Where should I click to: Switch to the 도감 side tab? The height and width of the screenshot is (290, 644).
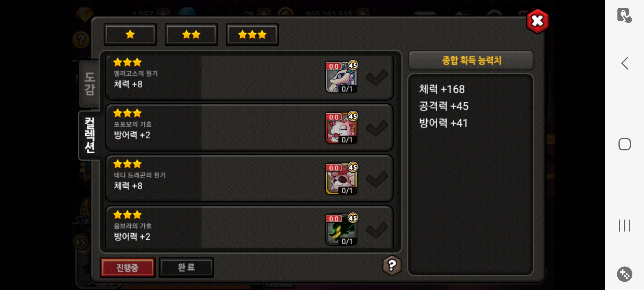pyautogui.click(x=89, y=84)
